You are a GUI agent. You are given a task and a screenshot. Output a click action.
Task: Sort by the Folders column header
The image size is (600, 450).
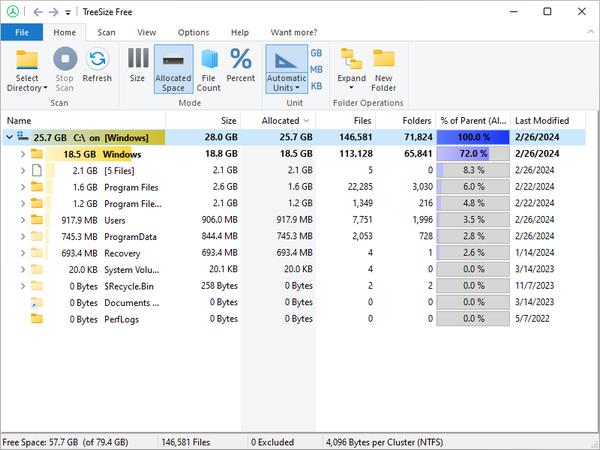coord(405,121)
